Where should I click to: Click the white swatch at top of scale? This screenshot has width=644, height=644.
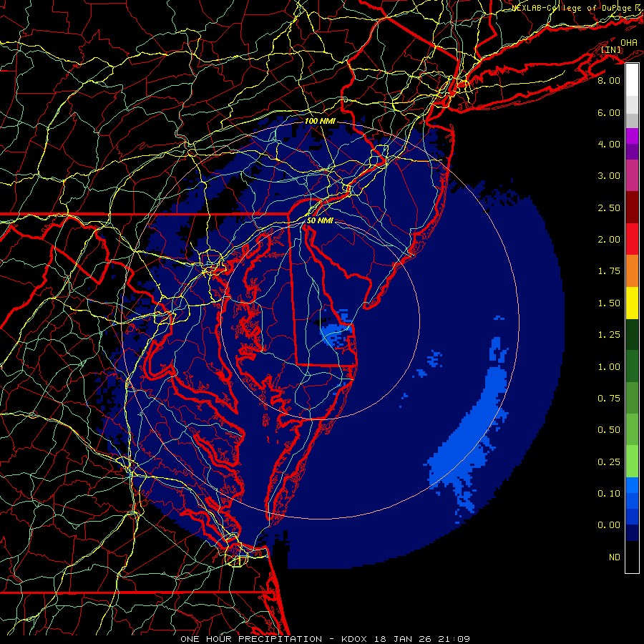632,80
